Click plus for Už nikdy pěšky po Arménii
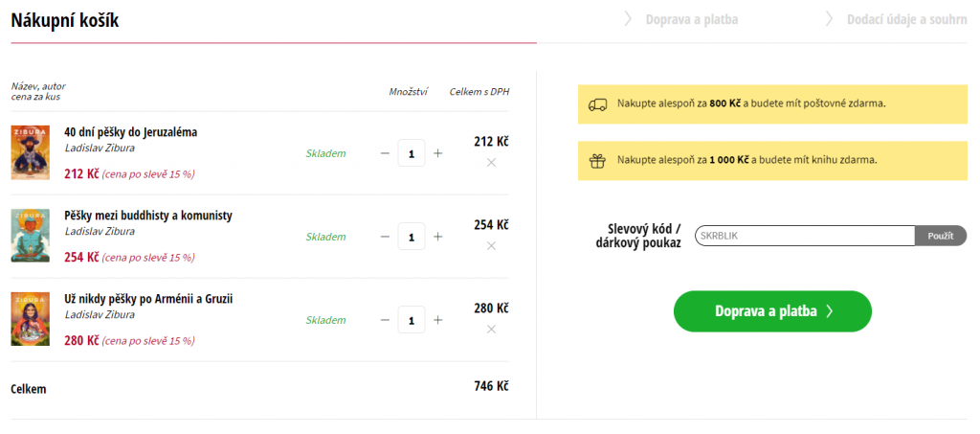Viewport: 980px width, 434px height. pos(438,320)
